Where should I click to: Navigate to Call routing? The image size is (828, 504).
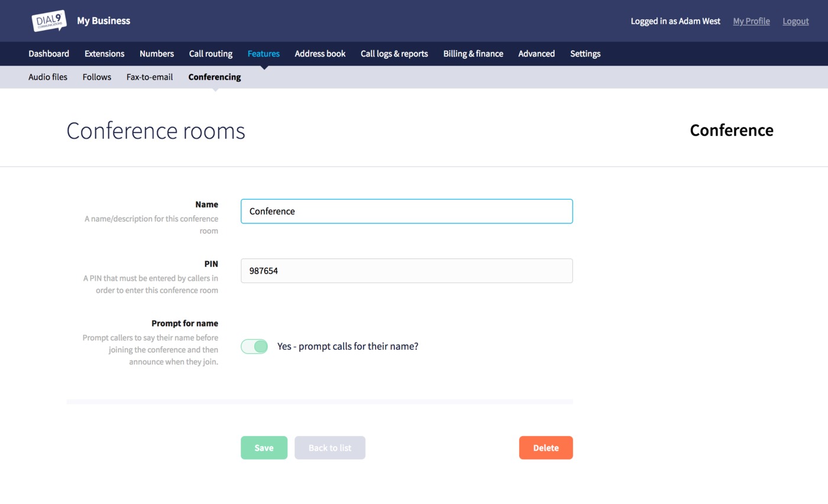point(211,53)
